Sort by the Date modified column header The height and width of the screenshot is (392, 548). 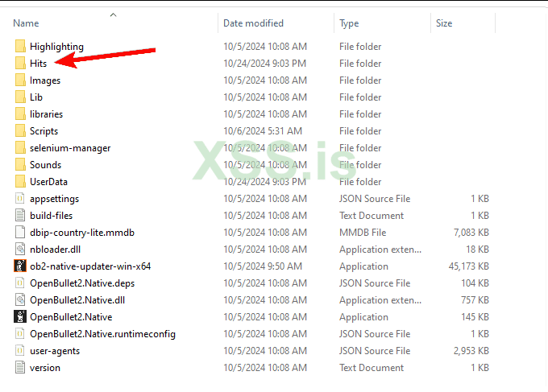point(253,23)
